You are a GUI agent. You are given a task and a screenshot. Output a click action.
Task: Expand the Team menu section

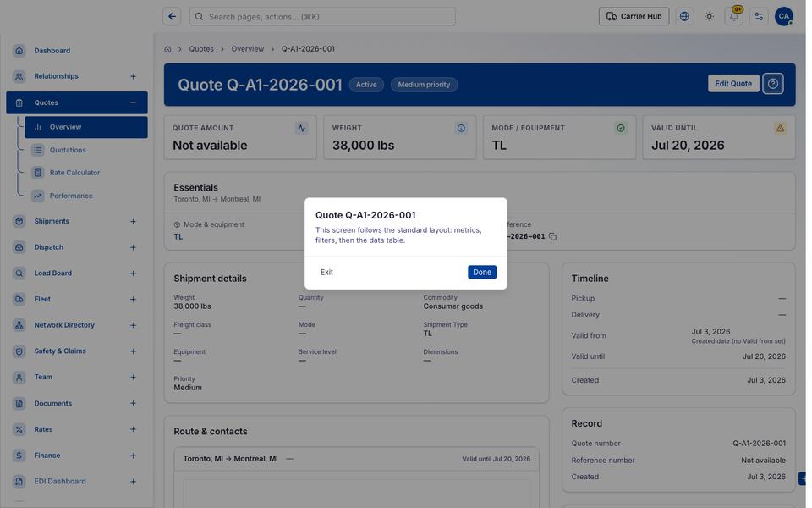tap(133, 378)
